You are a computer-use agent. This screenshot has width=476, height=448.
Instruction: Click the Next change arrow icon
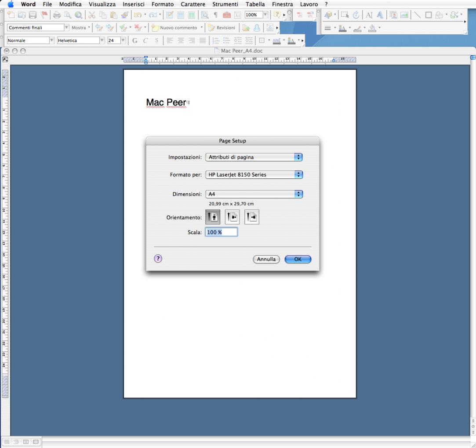(110, 28)
